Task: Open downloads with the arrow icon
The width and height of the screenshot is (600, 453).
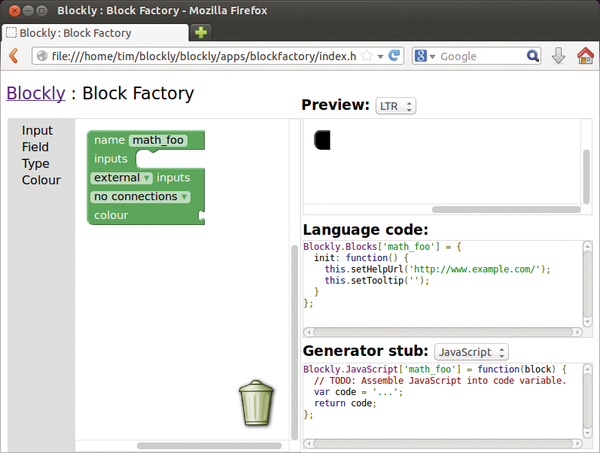Action: tap(559, 56)
